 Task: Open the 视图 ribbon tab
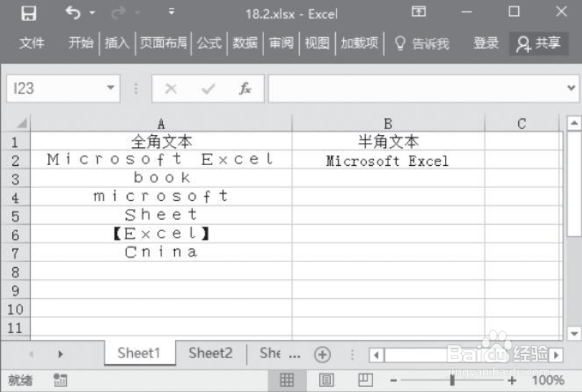317,43
